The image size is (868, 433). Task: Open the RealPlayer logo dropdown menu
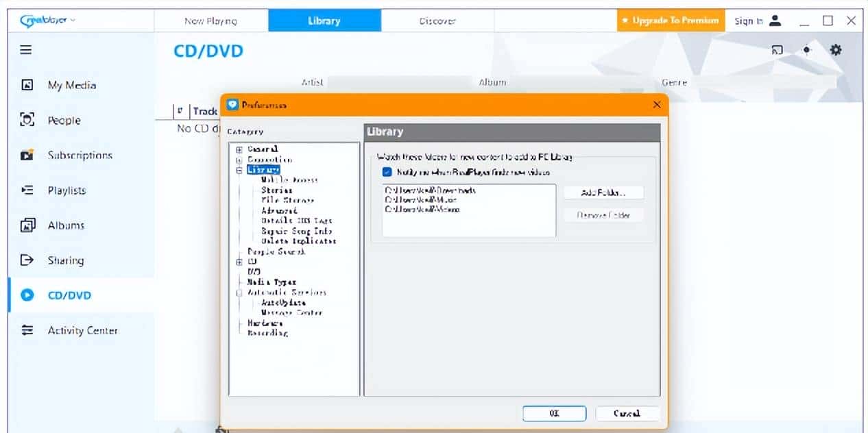48,20
